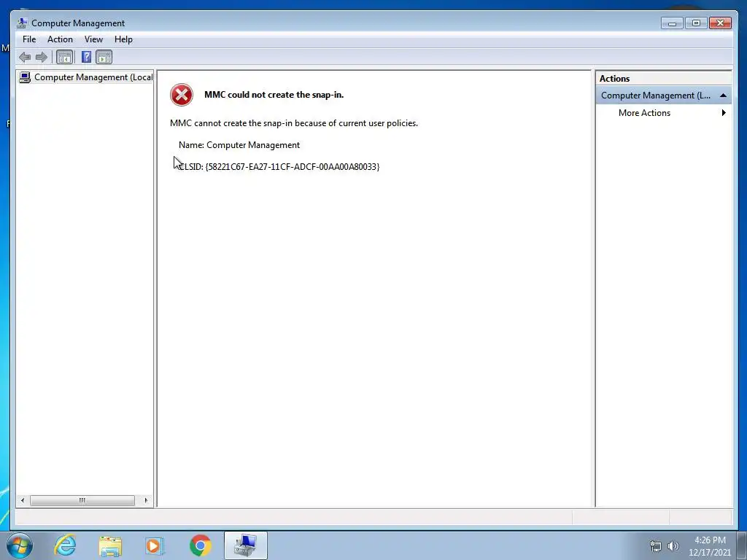Click the Back arrow toolbar icon
Screen dimensions: 747x560
[x=25, y=58]
